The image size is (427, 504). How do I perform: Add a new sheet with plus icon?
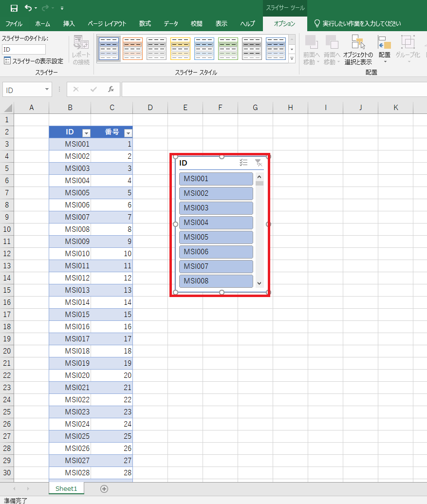pyautogui.click(x=104, y=488)
